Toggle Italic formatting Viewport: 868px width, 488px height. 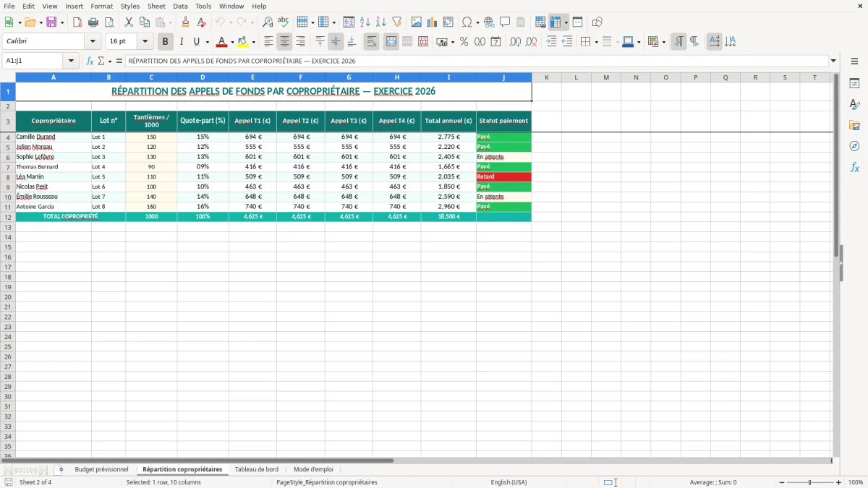[x=181, y=42]
